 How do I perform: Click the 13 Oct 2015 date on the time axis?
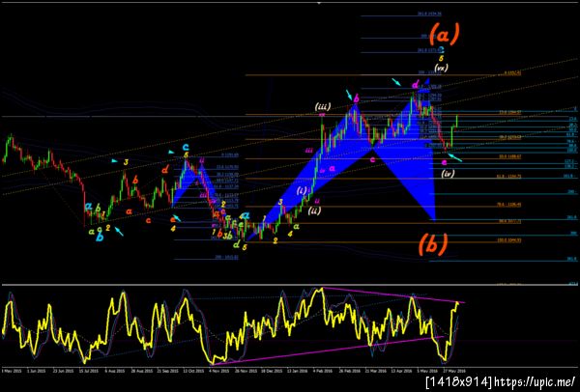(194, 370)
